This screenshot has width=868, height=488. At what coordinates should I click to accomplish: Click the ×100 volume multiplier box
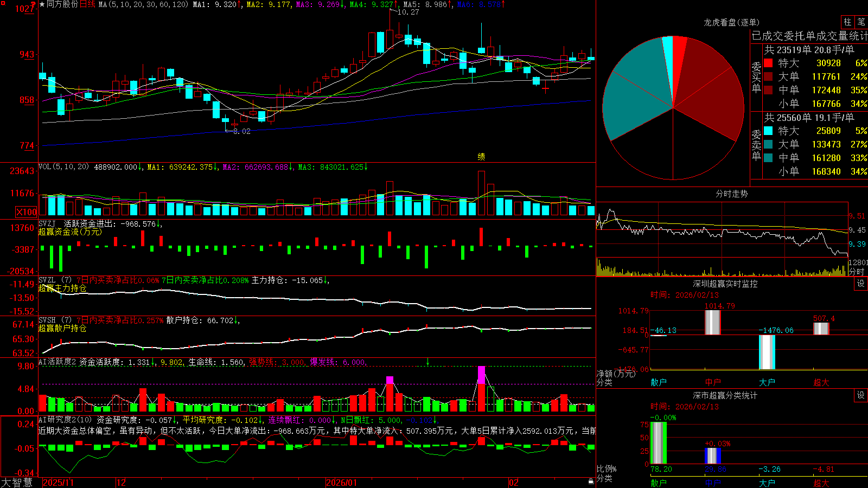26,212
